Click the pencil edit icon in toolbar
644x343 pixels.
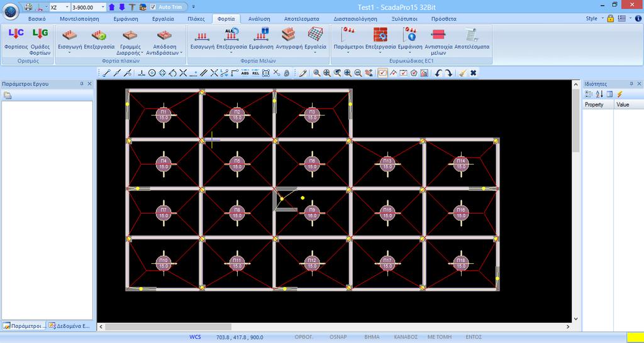303,73
